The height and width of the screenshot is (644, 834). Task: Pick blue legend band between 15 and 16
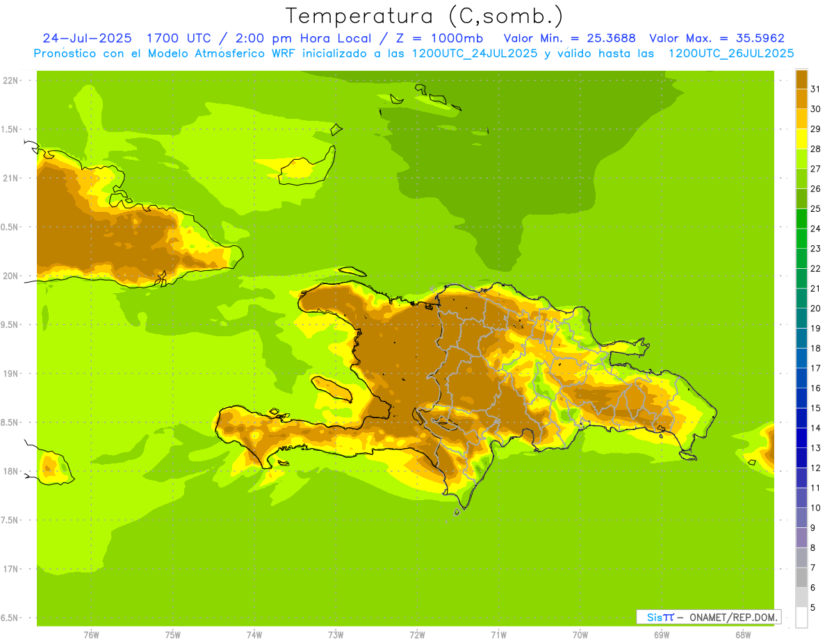coord(801,398)
